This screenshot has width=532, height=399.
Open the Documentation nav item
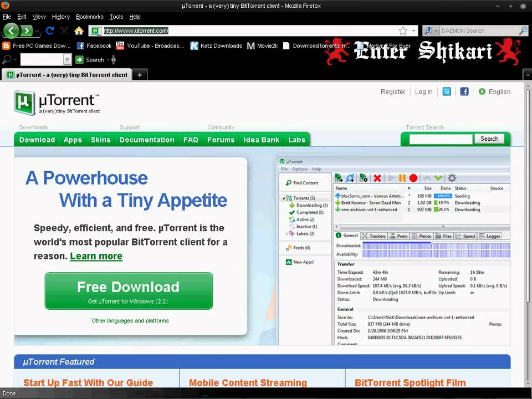[x=146, y=140]
